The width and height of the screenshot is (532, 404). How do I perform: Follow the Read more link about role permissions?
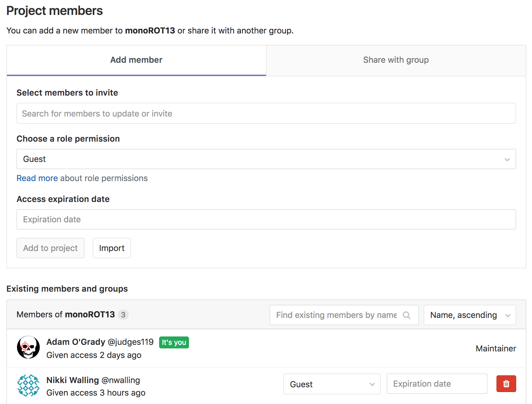pyautogui.click(x=37, y=178)
